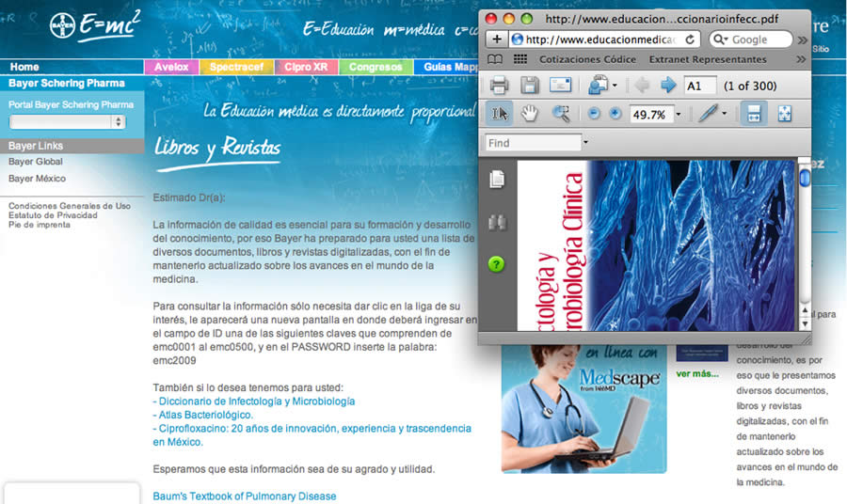Image resolution: width=847 pixels, height=504 pixels.
Task: Open the Spectracef navigation tab
Action: pos(236,67)
